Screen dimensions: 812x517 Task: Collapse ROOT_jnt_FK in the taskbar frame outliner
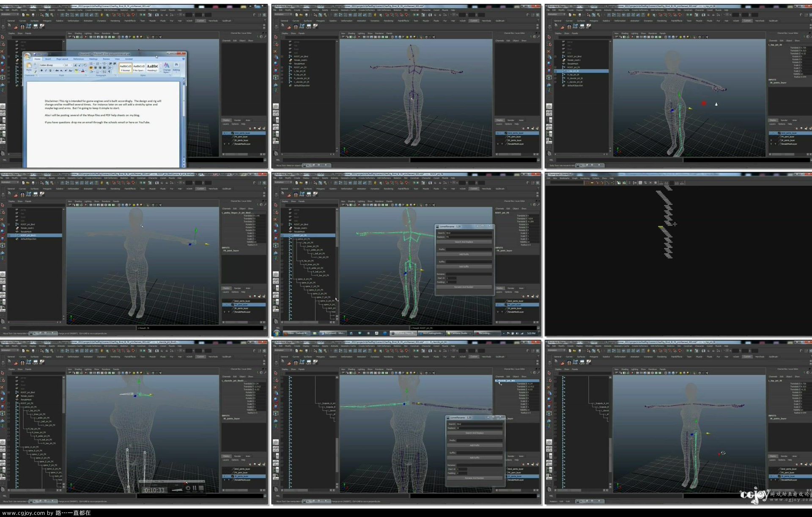(x=283, y=235)
